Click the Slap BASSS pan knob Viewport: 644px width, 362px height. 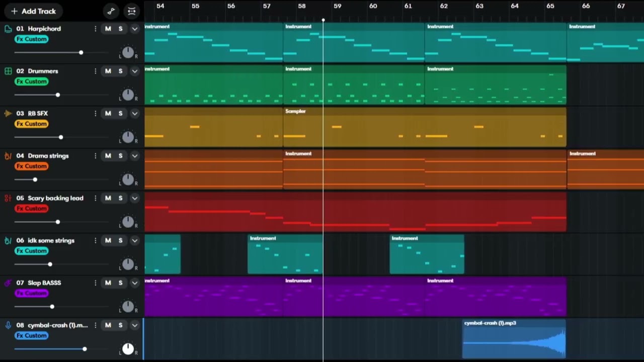pos(128,306)
